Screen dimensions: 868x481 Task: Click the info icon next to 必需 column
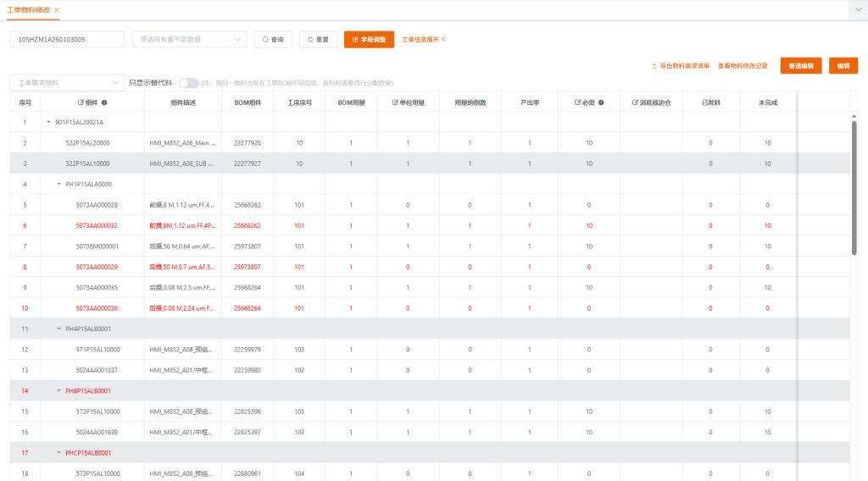pyautogui.click(x=601, y=102)
